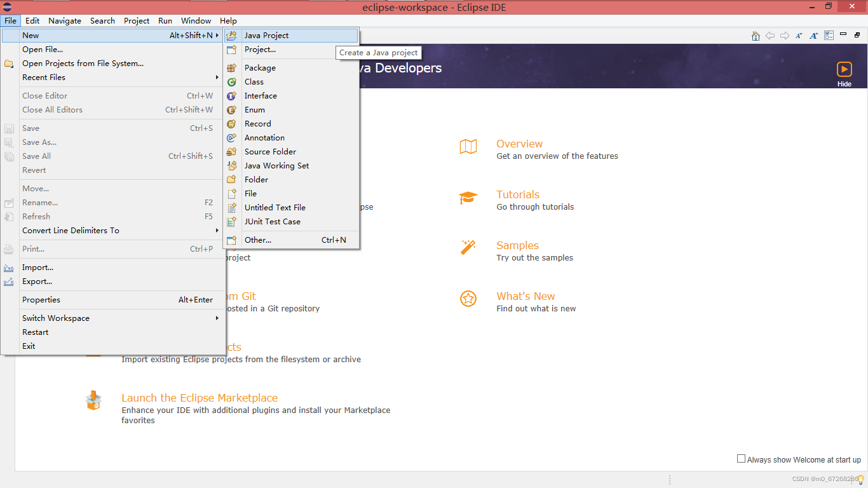
Task: Select Untitled Text File entry
Action: (x=292, y=208)
